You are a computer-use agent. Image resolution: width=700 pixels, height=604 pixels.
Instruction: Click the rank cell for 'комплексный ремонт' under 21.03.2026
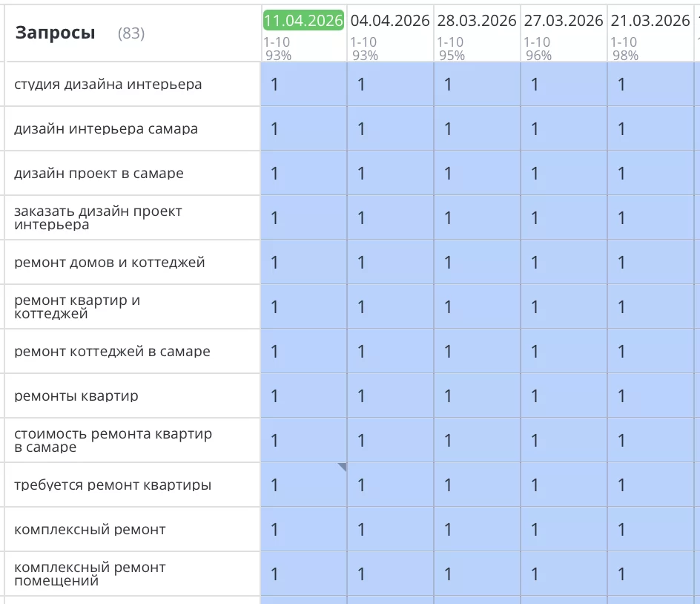point(650,529)
